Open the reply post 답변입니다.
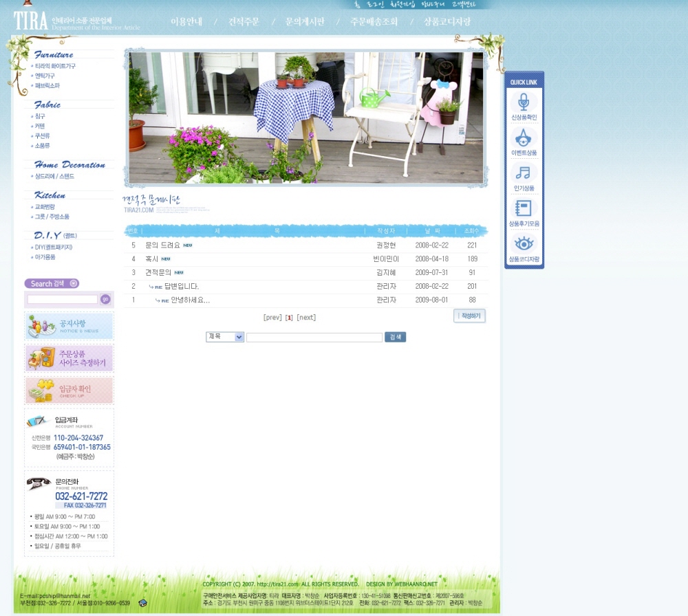 (182, 287)
